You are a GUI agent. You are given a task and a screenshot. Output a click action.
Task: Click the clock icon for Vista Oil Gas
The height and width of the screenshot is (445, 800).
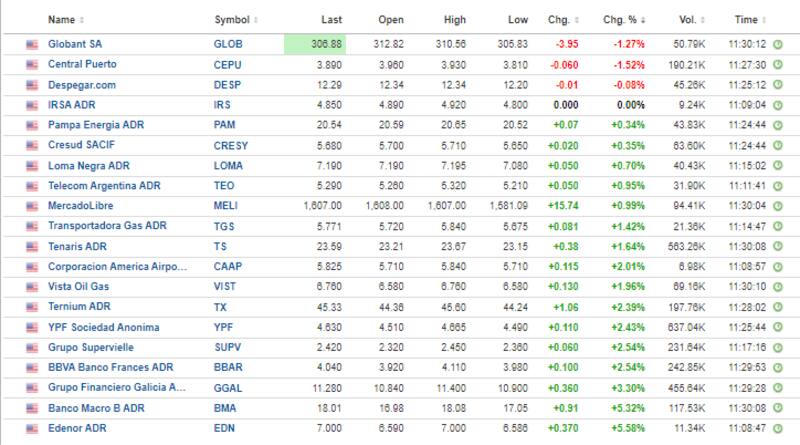tap(777, 287)
